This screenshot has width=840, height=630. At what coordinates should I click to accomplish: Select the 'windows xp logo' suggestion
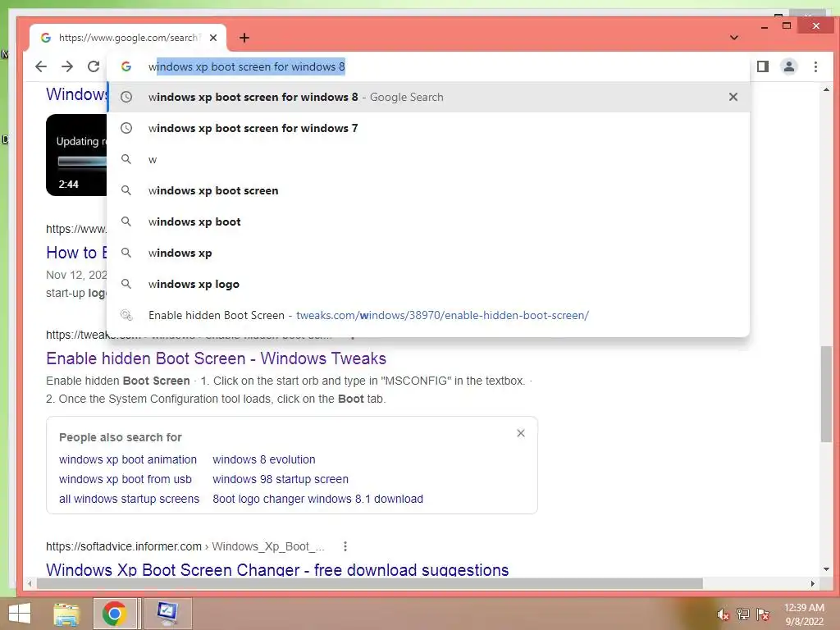[x=428, y=284]
